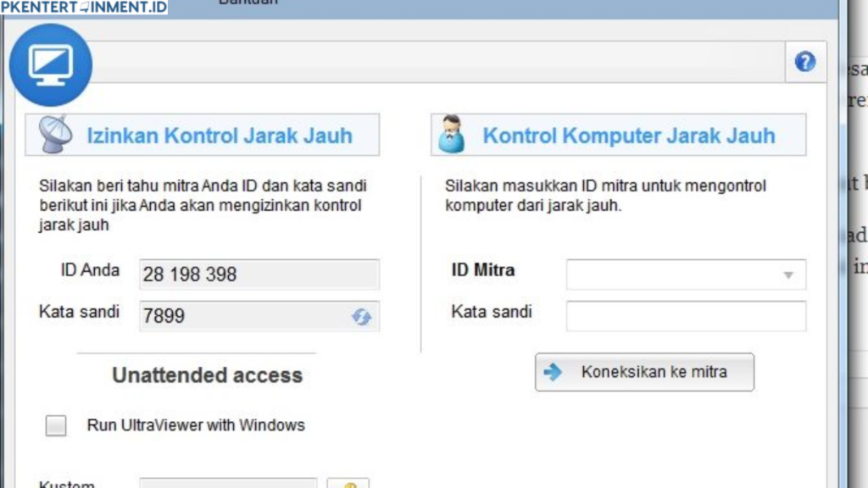Open help using the question mark icon
This screenshot has height=488, width=868.
pyautogui.click(x=804, y=61)
